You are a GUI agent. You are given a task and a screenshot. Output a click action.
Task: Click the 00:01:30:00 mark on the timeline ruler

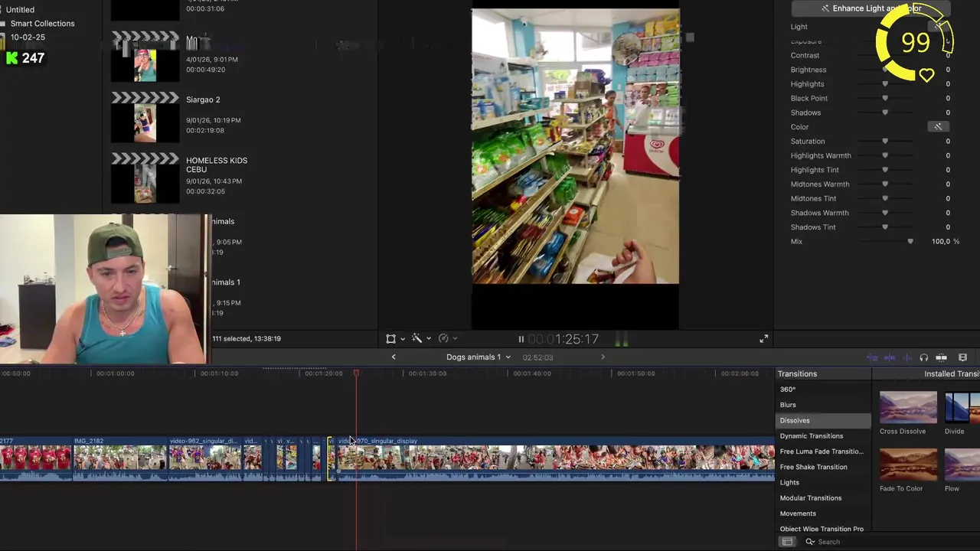[x=427, y=373]
